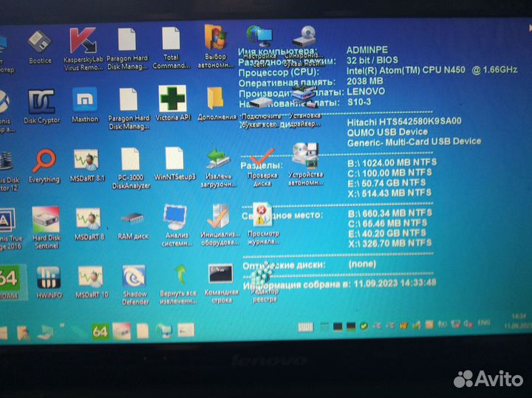532x398 pixels.
Task: Launch HWiNFO shortcut
Action: click(49, 282)
